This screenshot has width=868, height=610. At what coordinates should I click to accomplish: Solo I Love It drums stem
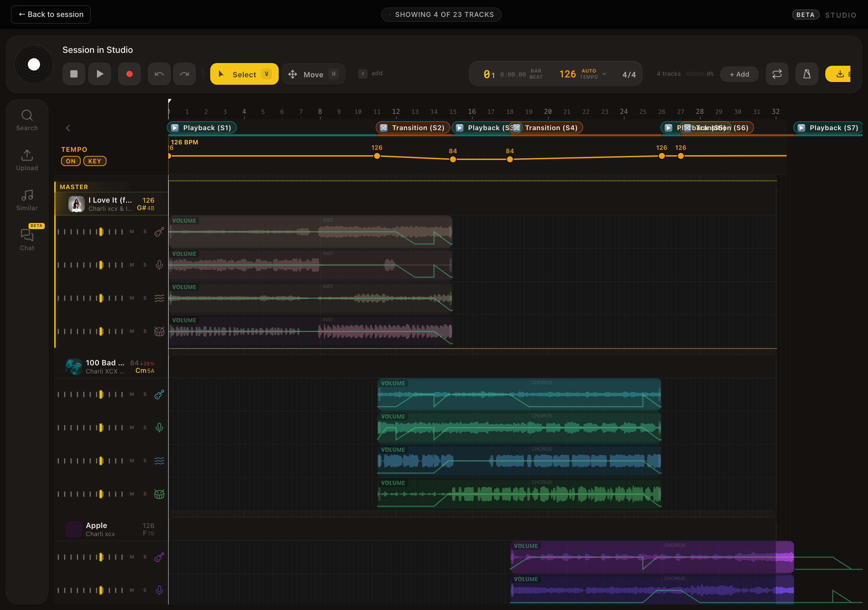click(145, 331)
